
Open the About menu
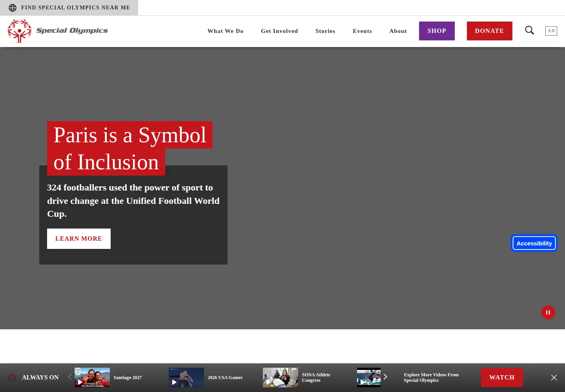click(x=398, y=31)
